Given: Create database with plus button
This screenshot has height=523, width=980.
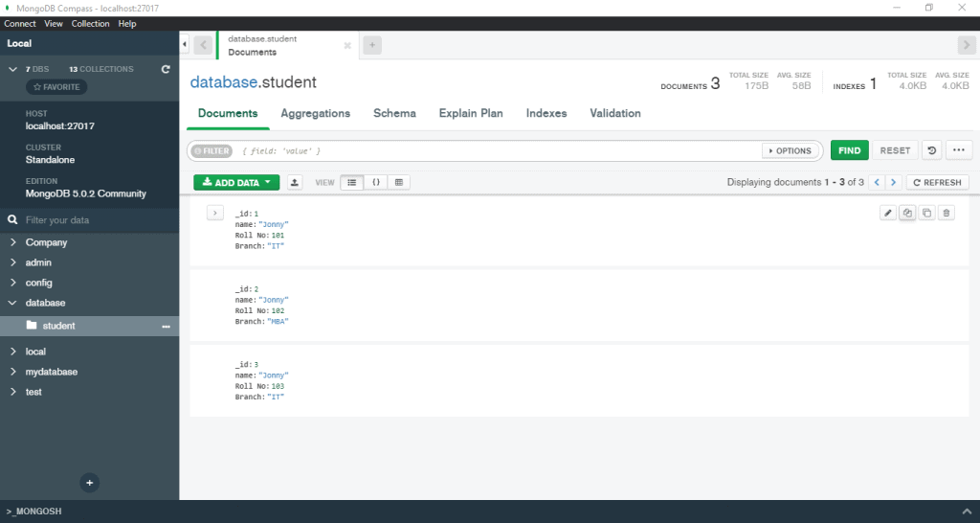Looking at the screenshot, I should pyautogui.click(x=89, y=483).
